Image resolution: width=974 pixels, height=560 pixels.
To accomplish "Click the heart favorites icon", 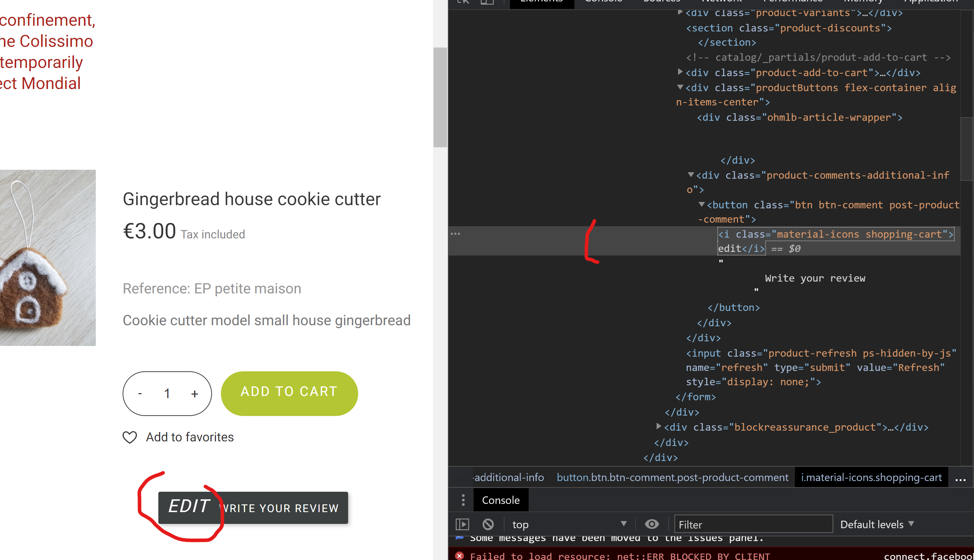I will coord(130,437).
